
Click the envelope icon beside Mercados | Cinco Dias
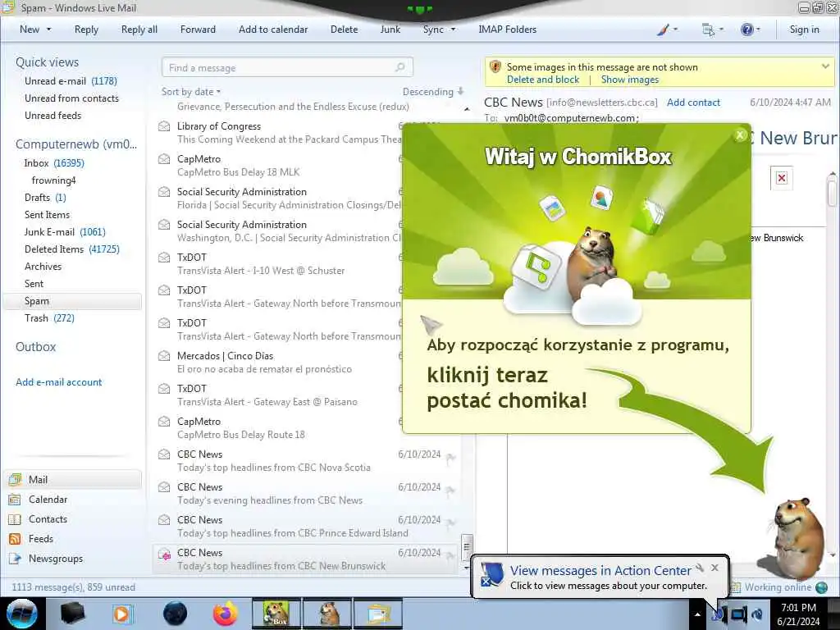164,356
